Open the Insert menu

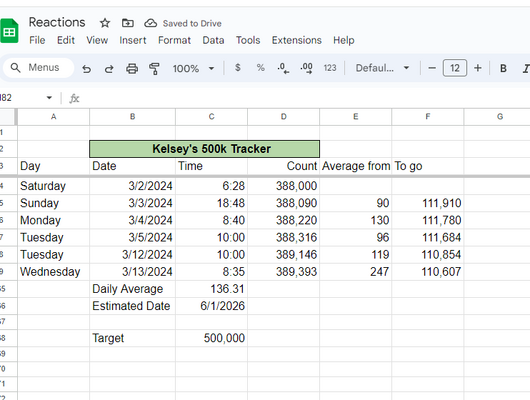pos(132,40)
